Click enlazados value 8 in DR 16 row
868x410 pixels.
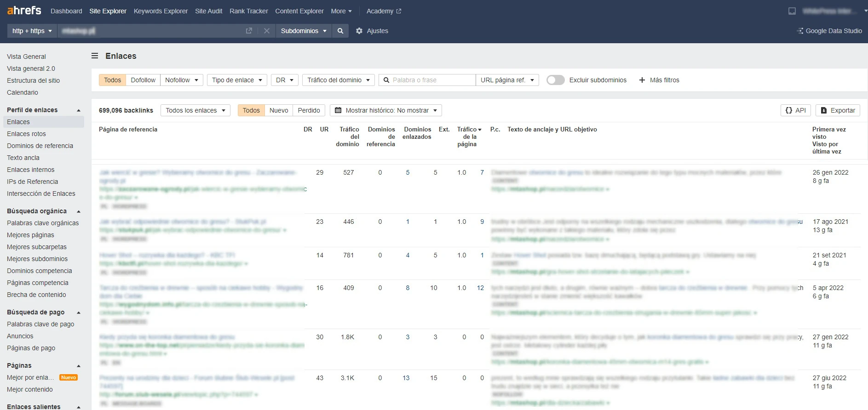point(408,288)
